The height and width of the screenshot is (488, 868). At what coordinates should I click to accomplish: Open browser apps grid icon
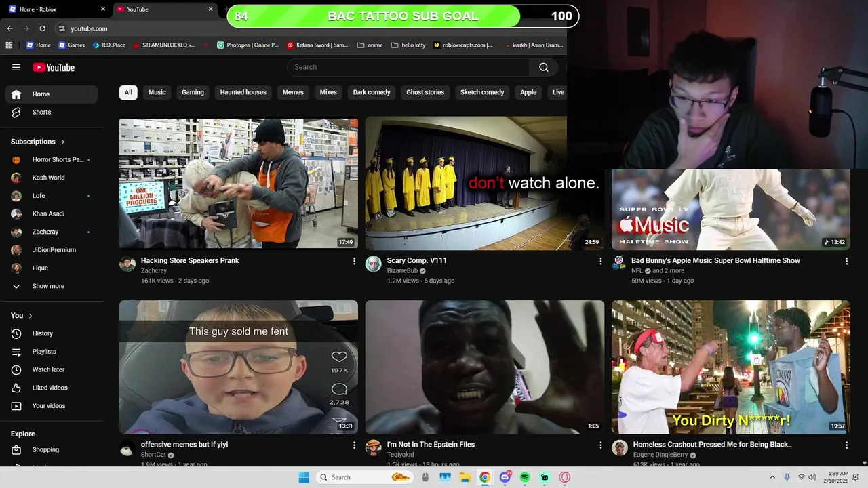point(9,45)
